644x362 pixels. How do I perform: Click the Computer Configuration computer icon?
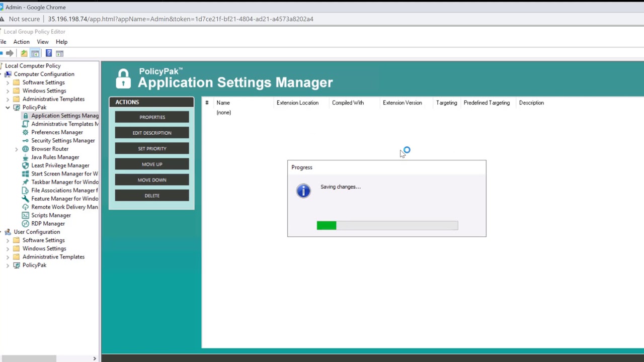[x=8, y=74]
